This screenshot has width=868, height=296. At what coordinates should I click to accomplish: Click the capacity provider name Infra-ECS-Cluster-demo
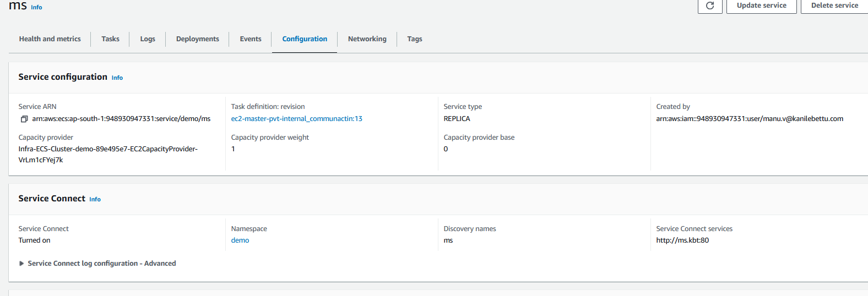[108, 155]
